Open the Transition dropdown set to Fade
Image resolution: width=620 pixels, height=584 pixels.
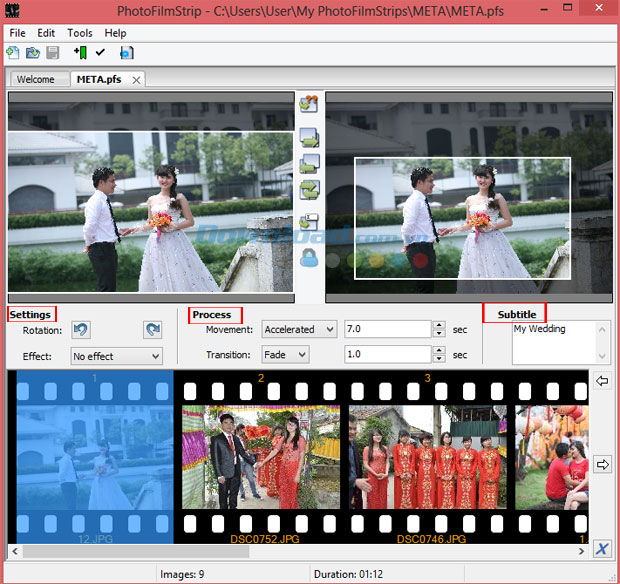(285, 354)
